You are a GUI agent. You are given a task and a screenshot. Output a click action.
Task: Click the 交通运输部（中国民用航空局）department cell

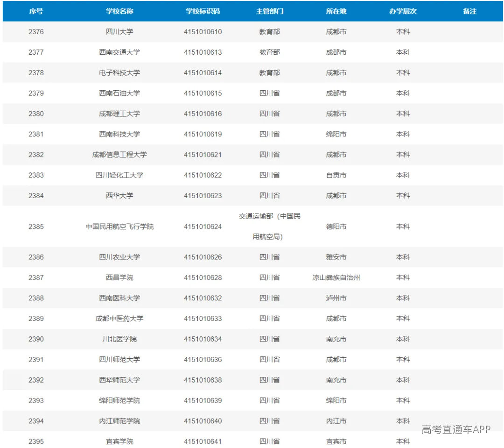270,227
